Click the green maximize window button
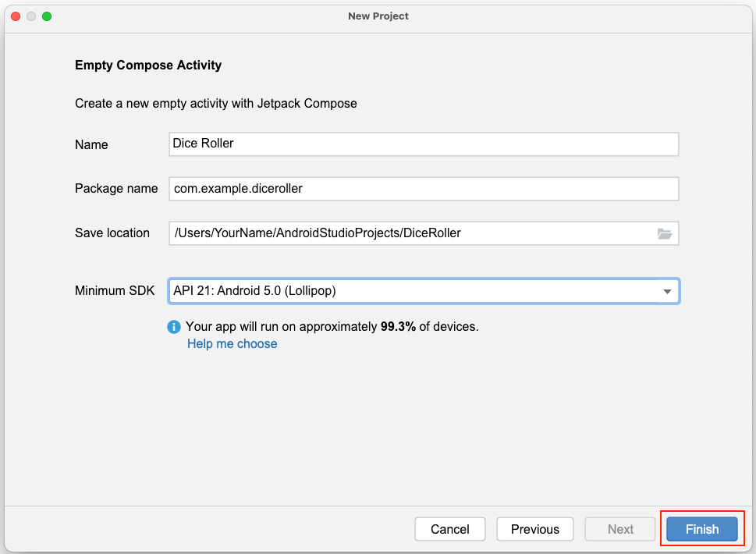Viewport: 756px width, 554px height. coord(47,16)
